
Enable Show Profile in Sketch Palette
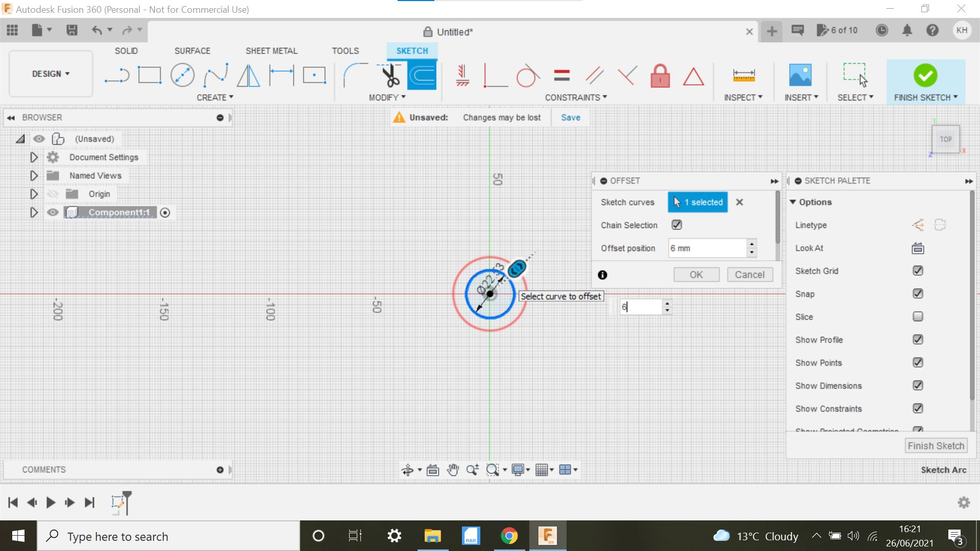pos(917,339)
